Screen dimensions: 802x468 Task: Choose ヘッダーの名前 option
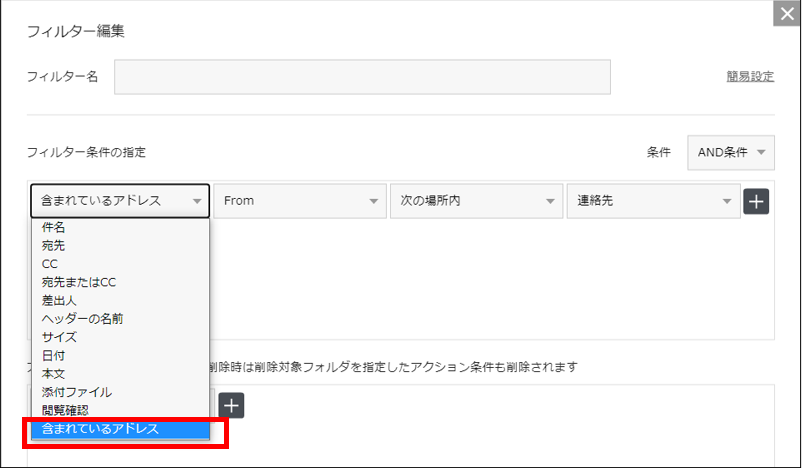[x=83, y=318]
